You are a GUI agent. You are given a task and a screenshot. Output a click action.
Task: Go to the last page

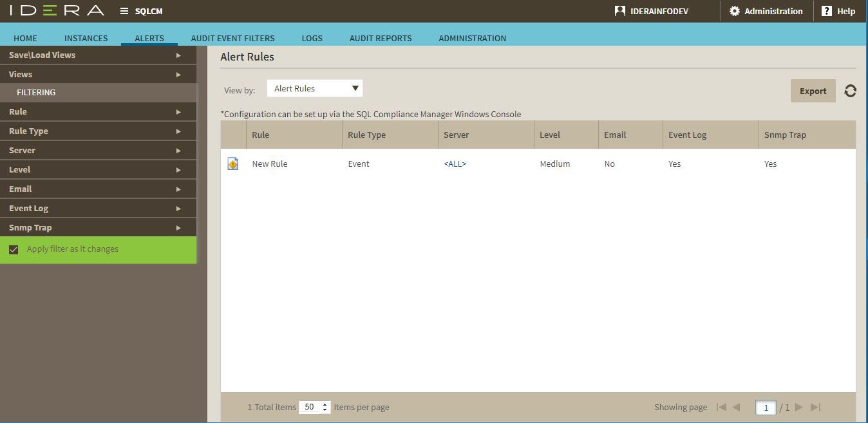[x=815, y=407]
